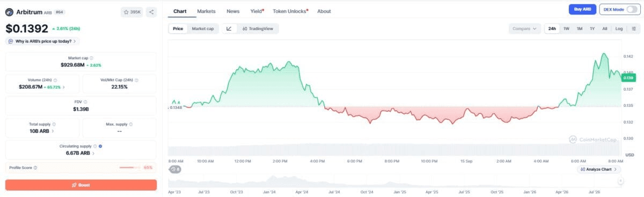The image size is (644, 197).
Task: Add ARB to watchlist via star 395K button
Action: coord(132,11)
